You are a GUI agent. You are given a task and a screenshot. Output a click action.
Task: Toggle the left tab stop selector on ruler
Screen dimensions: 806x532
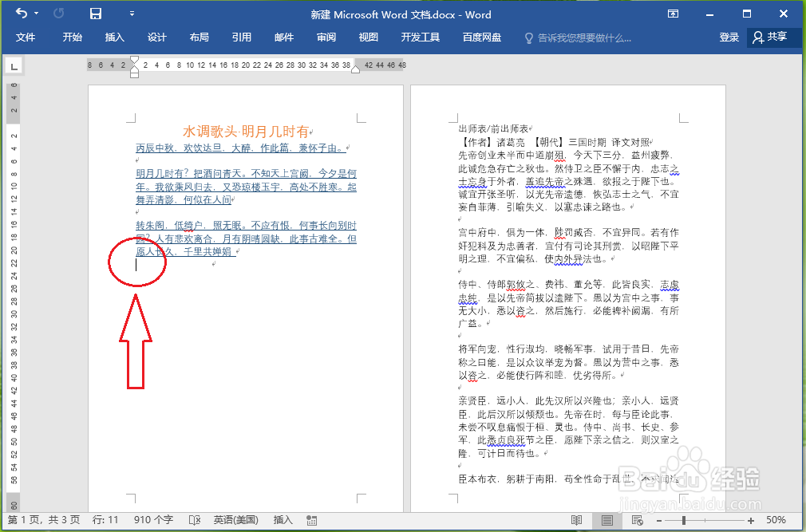point(14,65)
